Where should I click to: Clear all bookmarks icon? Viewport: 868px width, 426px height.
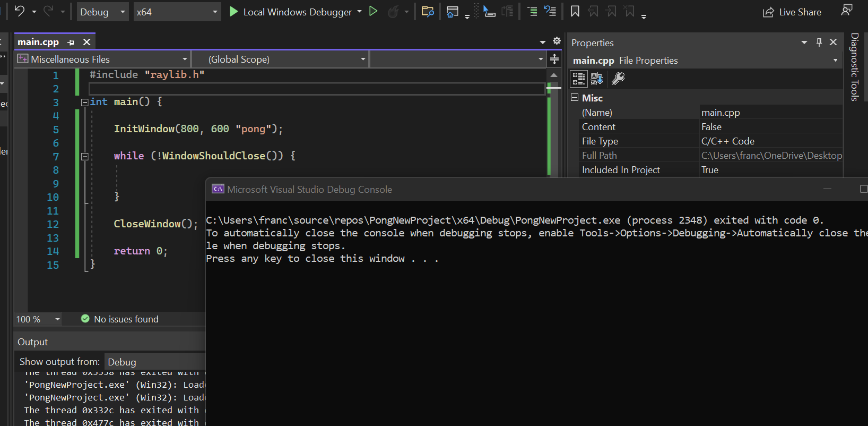pyautogui.click(x=629, y=12)
